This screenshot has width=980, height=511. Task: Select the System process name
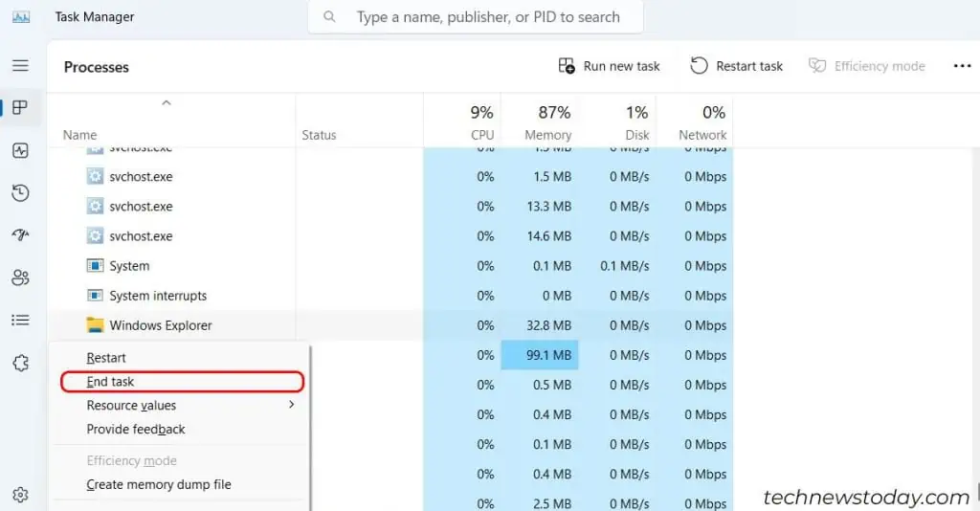pyautogui.click(x=129, y=265)
